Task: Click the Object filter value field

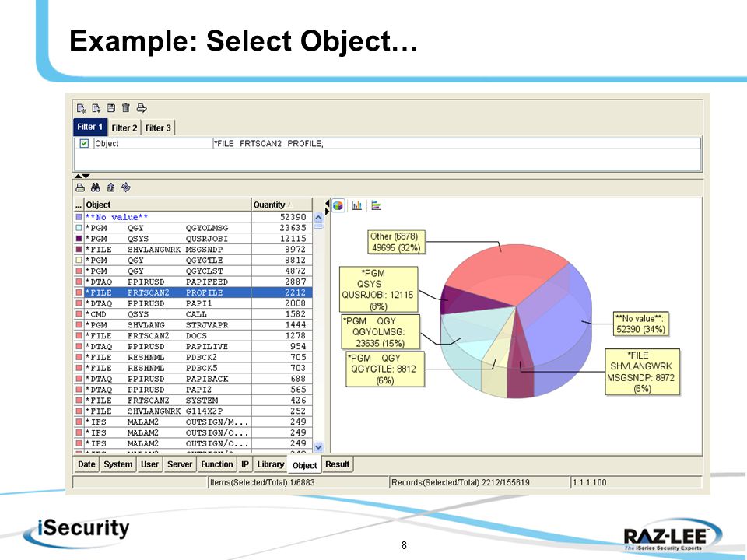Action: [457, 143]
